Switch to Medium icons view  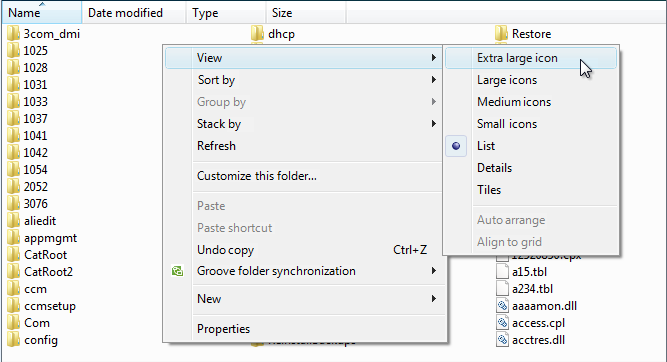coord(530,102)
